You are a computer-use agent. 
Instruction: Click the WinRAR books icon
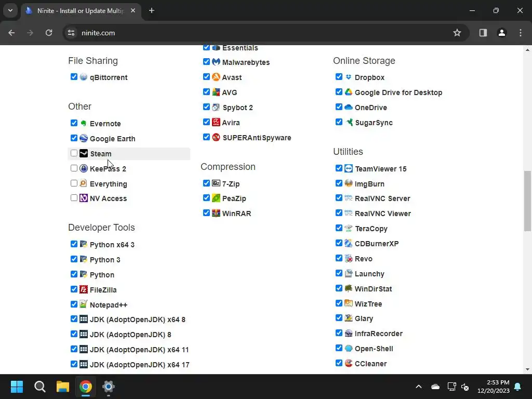point(216,213)
